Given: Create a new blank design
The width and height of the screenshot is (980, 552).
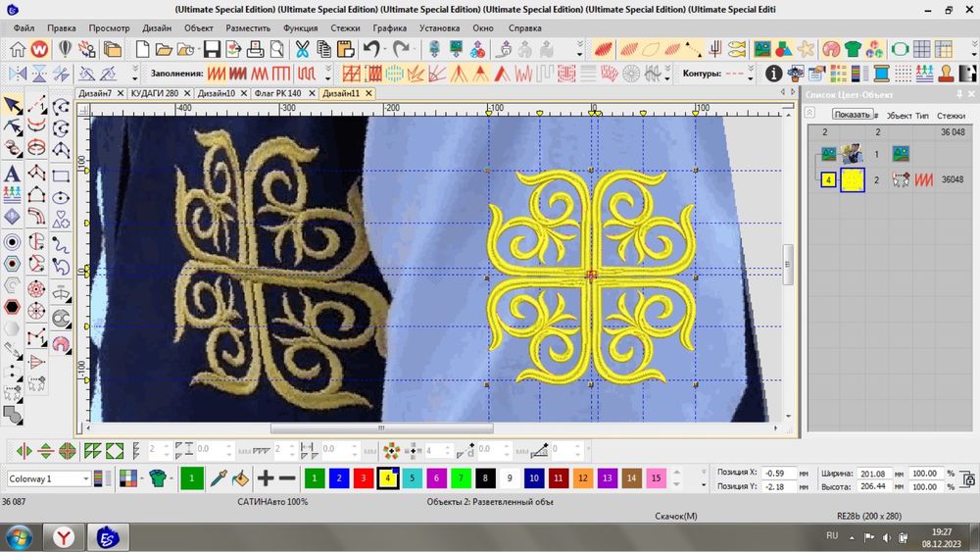Looking at the screenshot, I should (142, 49).
